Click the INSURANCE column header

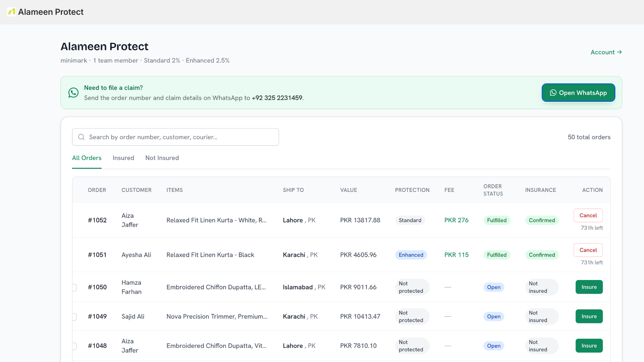tap(541, 190)
